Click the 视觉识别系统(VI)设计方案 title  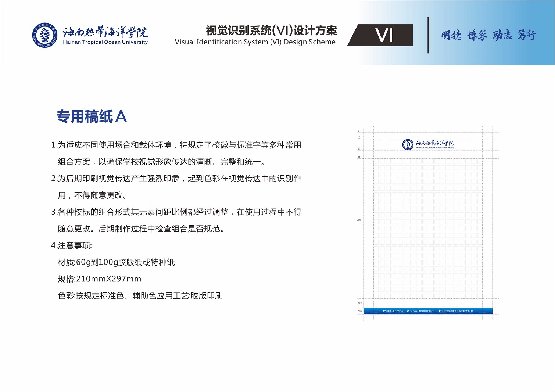pos(271,30)
